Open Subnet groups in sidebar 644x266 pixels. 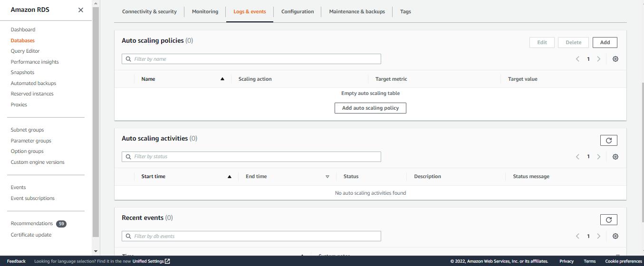coord(27,130)
